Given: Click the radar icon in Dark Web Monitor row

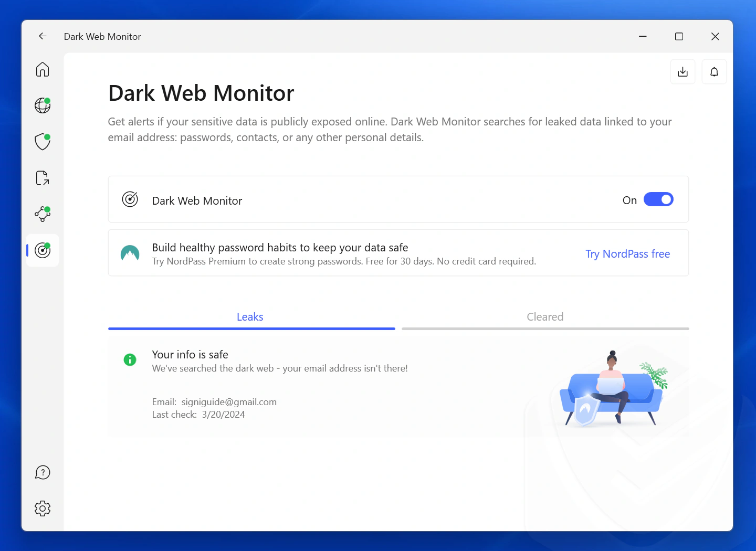Looking at the screenshot, I should tap(130, 199).
